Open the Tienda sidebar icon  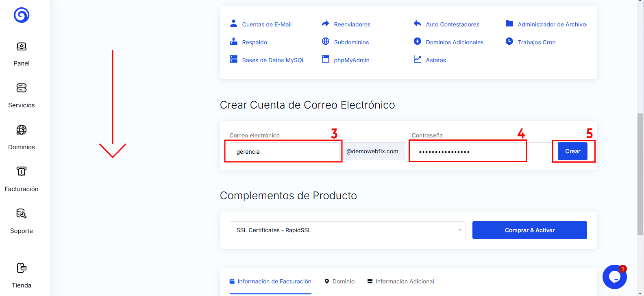coord(22,268)
